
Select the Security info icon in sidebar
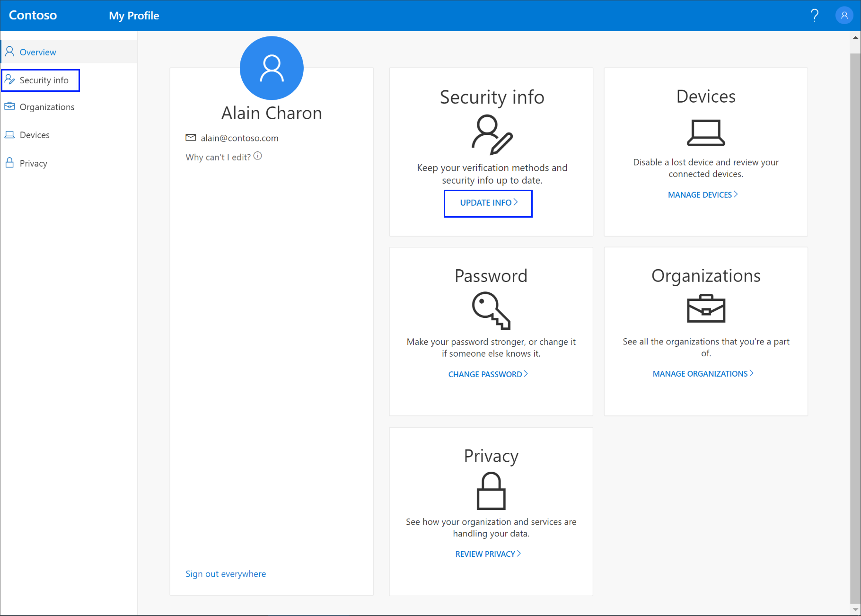coord(10,80)
